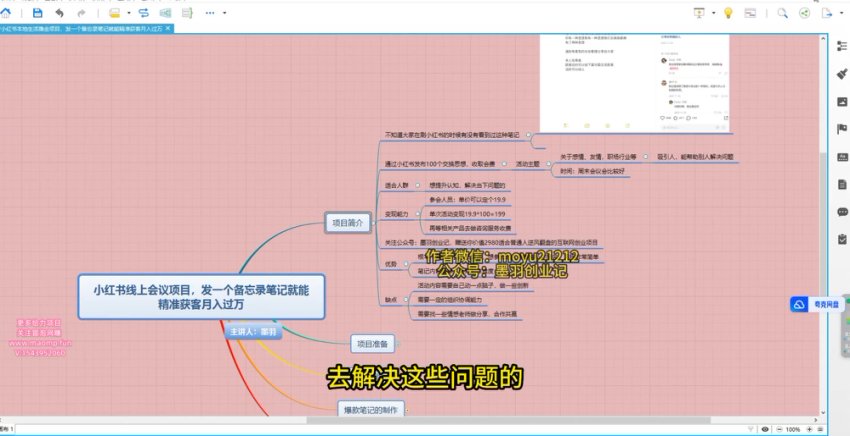The height and width of the screenshot is (436, 850).
Task: Save the mind map with floppy disk icon
Action: tap(37, 13)
